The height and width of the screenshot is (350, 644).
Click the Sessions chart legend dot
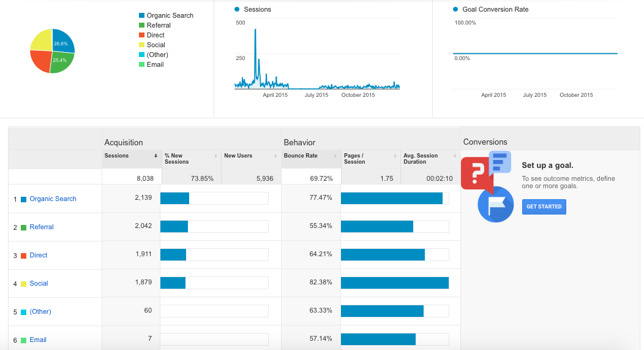(237, 9)
